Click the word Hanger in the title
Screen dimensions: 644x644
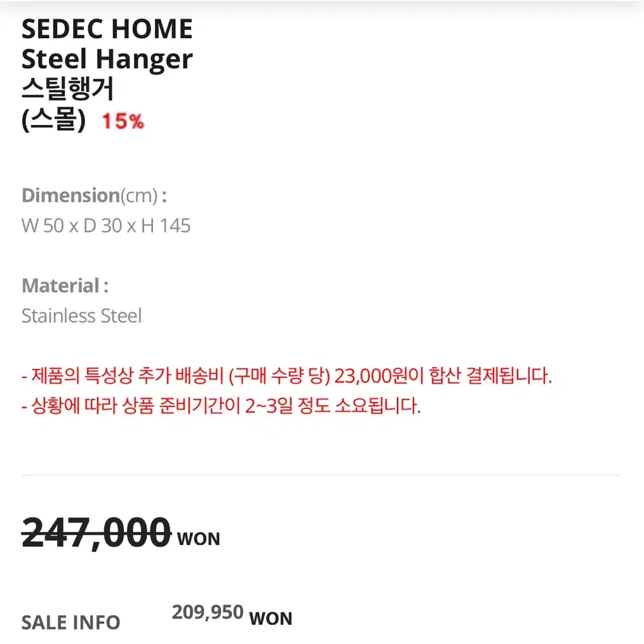click(144, 60)
